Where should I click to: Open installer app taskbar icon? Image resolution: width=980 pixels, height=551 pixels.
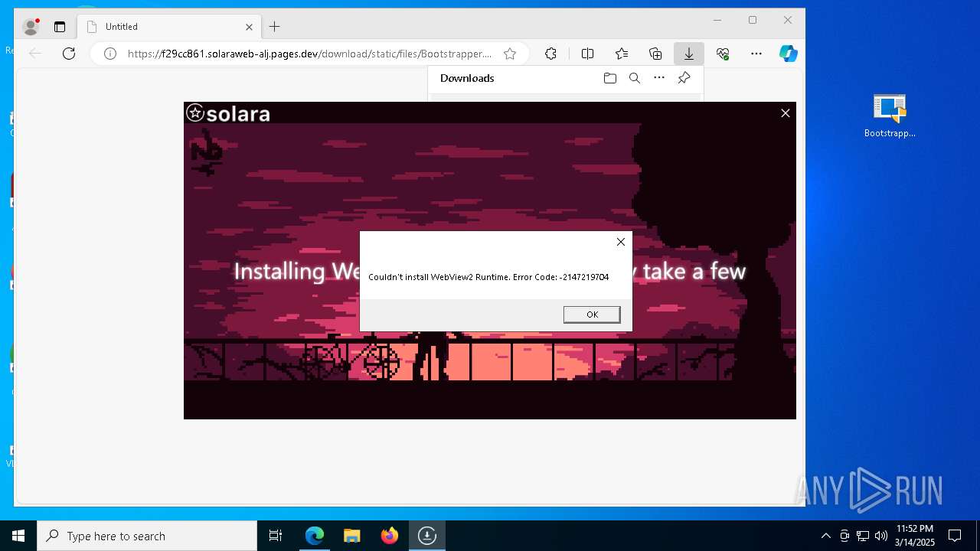click(x=427, y=536)
